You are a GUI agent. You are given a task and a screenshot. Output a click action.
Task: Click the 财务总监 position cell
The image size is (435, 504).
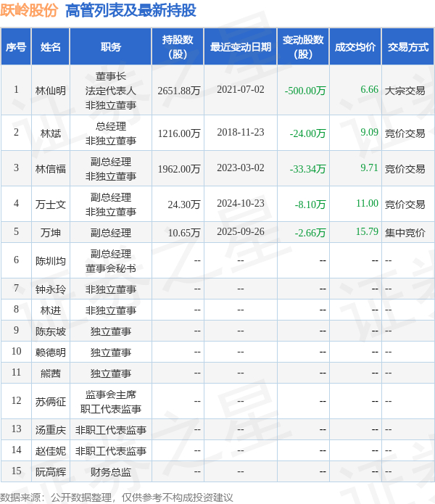[x=110, y=472]
